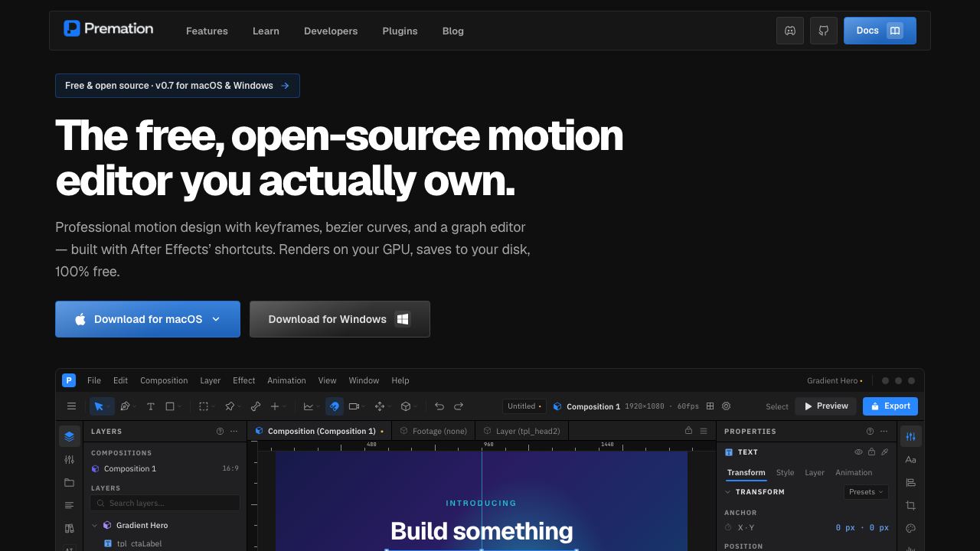
Task: Open the viewer tab bar menu icon
Action: click(x=704, y=431)
